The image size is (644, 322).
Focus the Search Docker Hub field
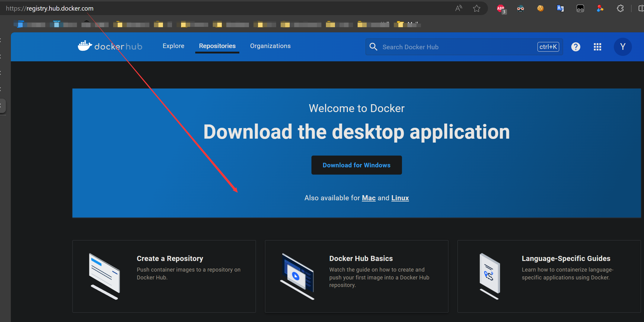pos(464,47)
